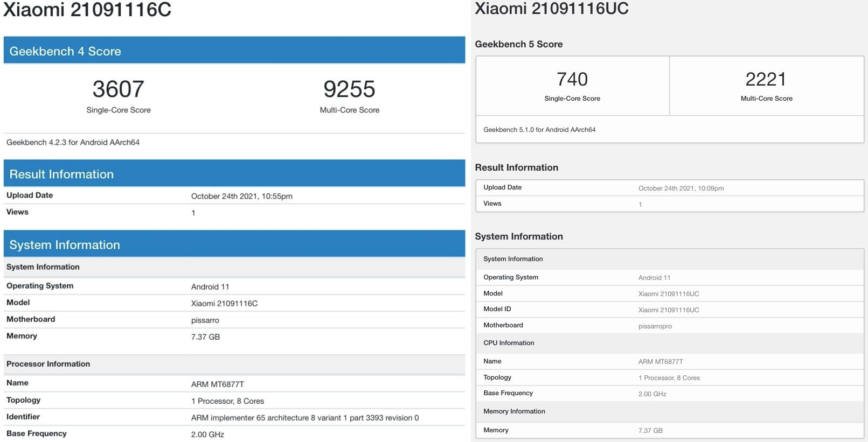The height and width of the screenshot is (442, 868).
Task: Click the Identifier label
Action: 23,417
